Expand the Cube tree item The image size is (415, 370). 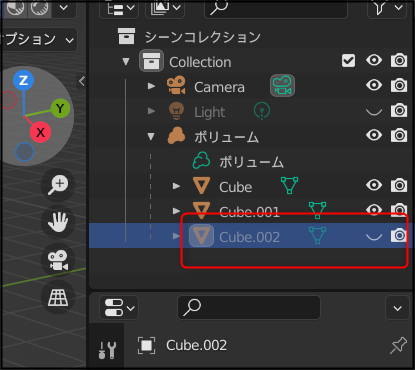click(176, 186)
